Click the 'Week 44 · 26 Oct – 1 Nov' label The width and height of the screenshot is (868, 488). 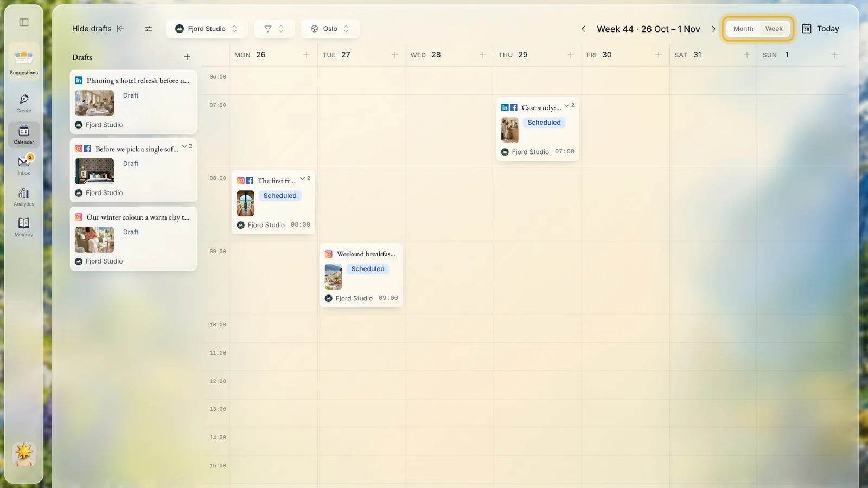click(648, 29)
